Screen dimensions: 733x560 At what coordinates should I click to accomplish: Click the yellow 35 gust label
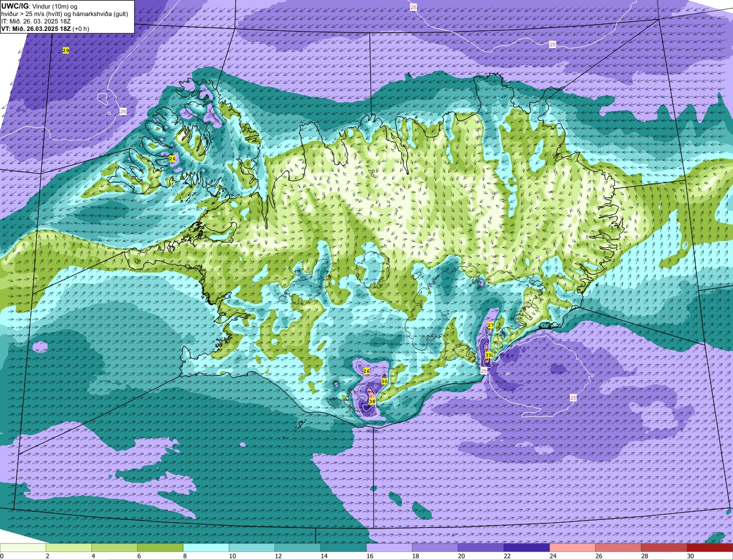click(488, 355)
